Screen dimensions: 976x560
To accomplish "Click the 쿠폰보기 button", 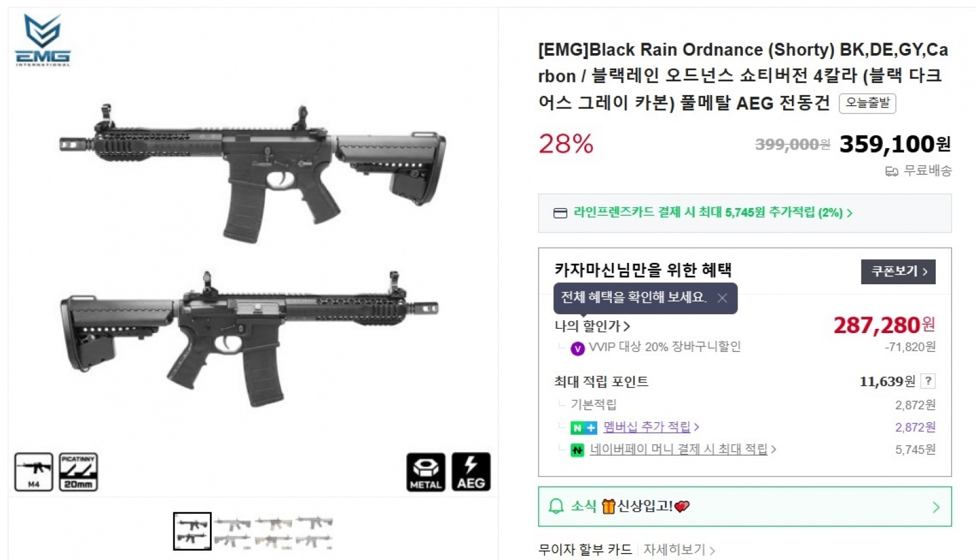I will (x=898, y=271).
